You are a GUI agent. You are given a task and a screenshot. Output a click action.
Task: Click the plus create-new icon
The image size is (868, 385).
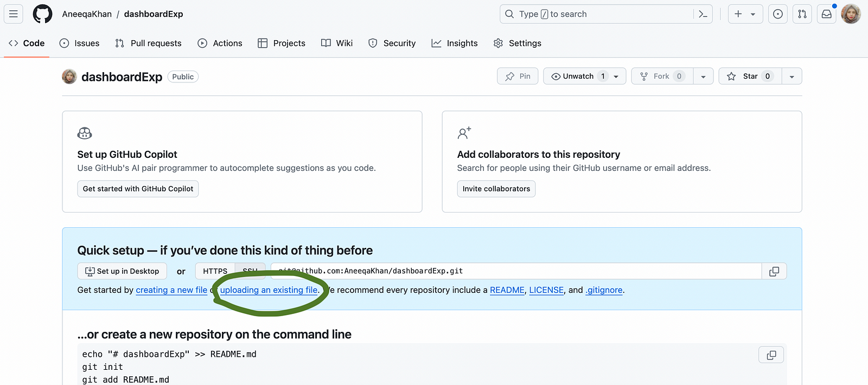(x=738, y=14)
